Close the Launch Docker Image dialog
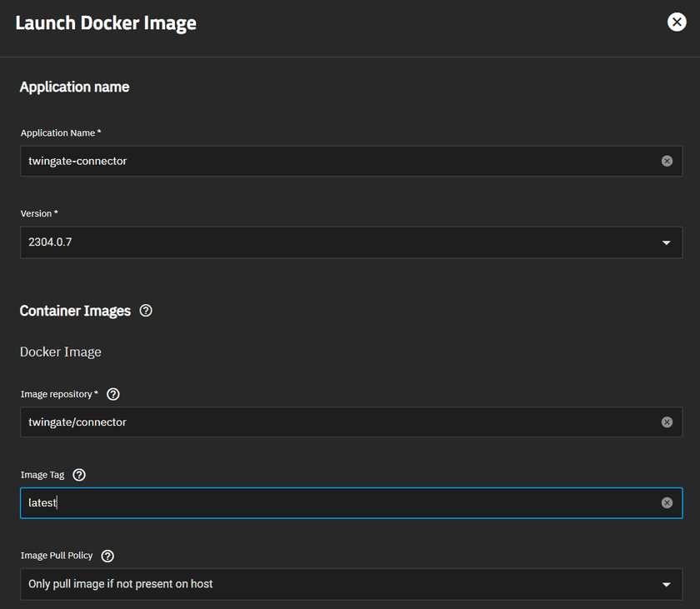Image resolution: width=700 pixels, height=609 pixels. point(676,22)
